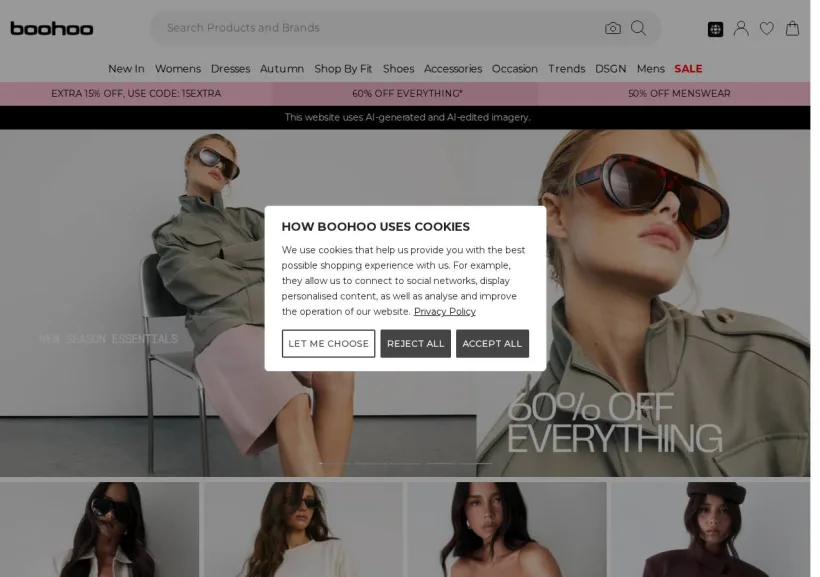This screenshot has height=577, width=820.
Task: View wishlist heart icon
Action: 766,28
